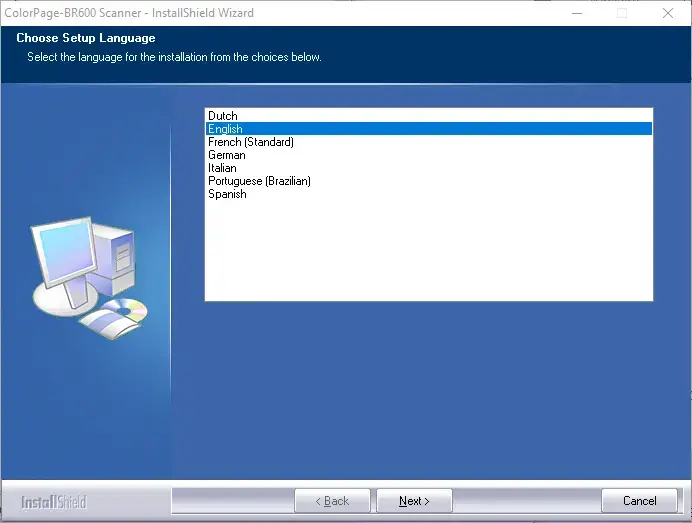Choose Italian from the language choices
Screen dimensions: 692x523
coord(222,168)
